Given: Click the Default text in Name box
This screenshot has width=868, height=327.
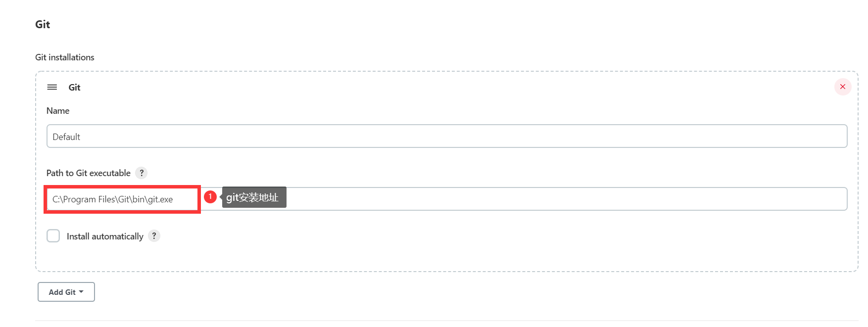Looking at the screenshot, I should 66,137.
